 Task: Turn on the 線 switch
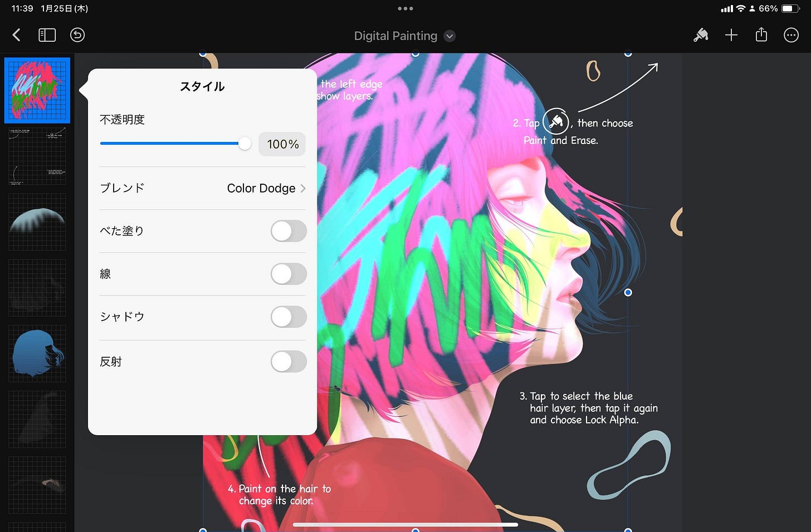coord(289,274)
